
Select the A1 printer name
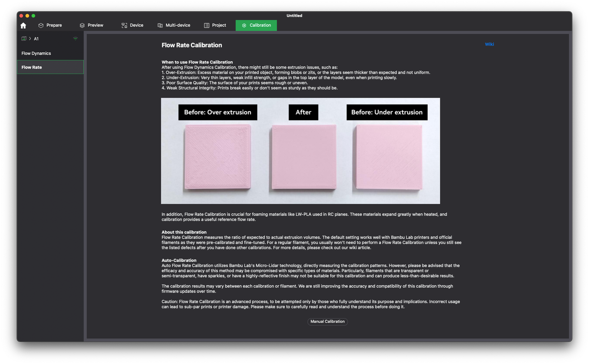36,39
